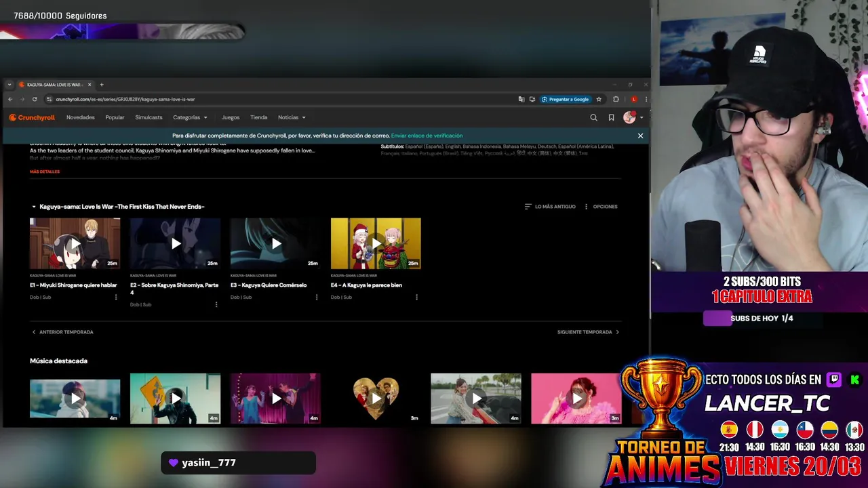Open Juegos in the nav
868x488 pixels.
pos(231,117)
